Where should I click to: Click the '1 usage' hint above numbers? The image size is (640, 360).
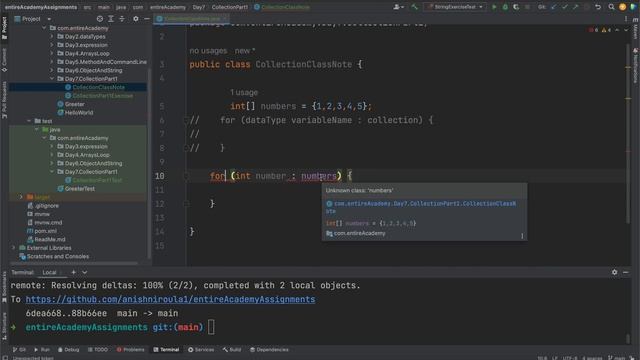(244, 92)
